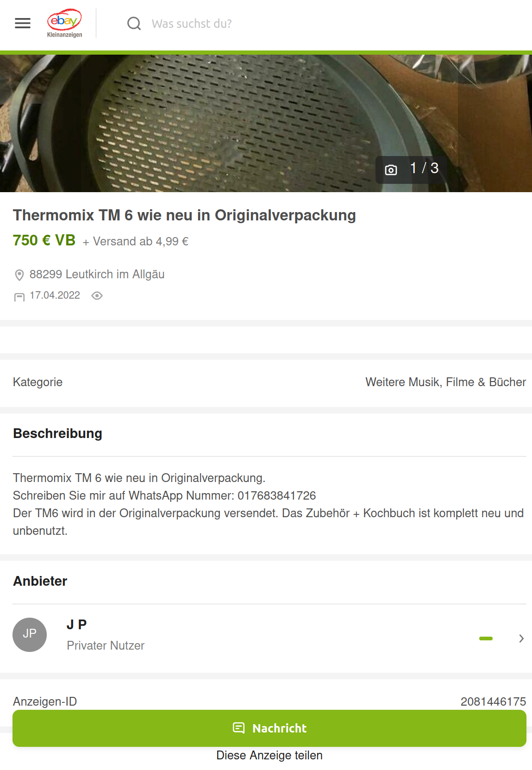Click the search magnifier icon

click(134, 23)
